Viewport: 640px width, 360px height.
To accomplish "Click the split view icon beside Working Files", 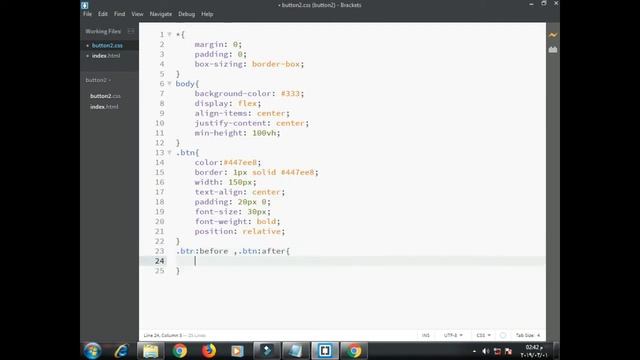I will coord(131,31).
